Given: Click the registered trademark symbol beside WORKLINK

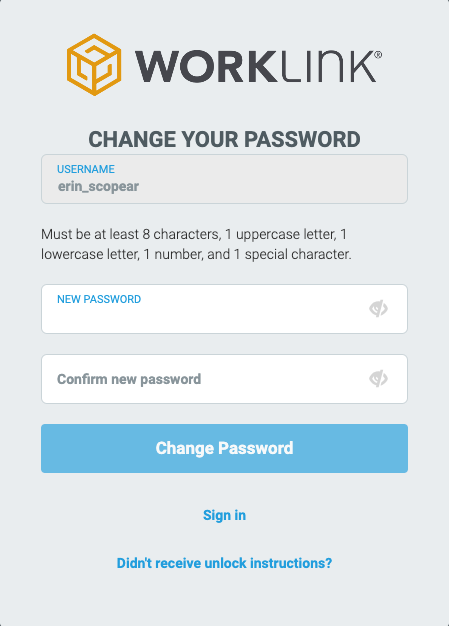Looking at the screenshot, I should 378,55.
